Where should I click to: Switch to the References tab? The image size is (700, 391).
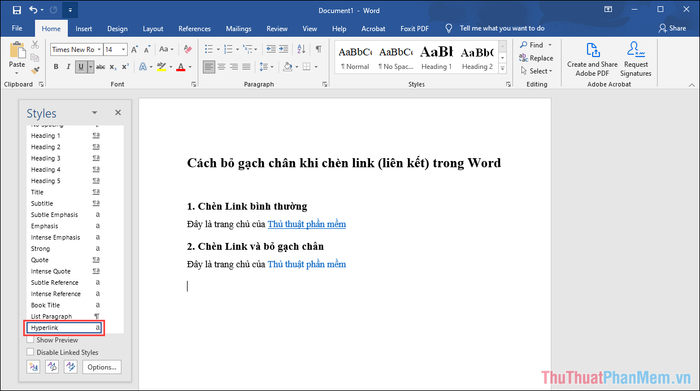click(194, 28)
